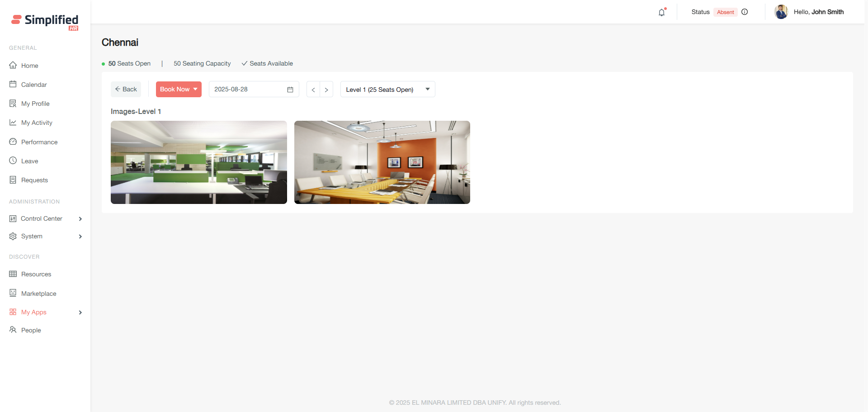Expand the My Apps submenu
Screen dimensions: 868x412
click(80, 313)
